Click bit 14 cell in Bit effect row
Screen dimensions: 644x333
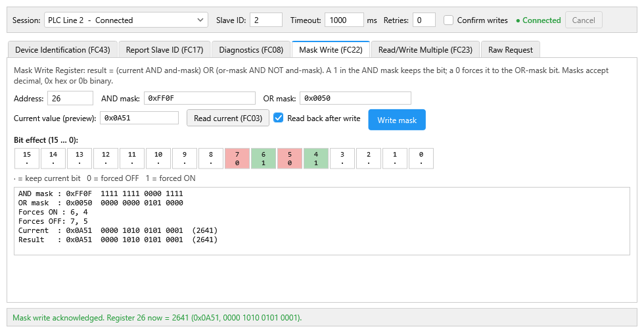[x=53, y=159]
